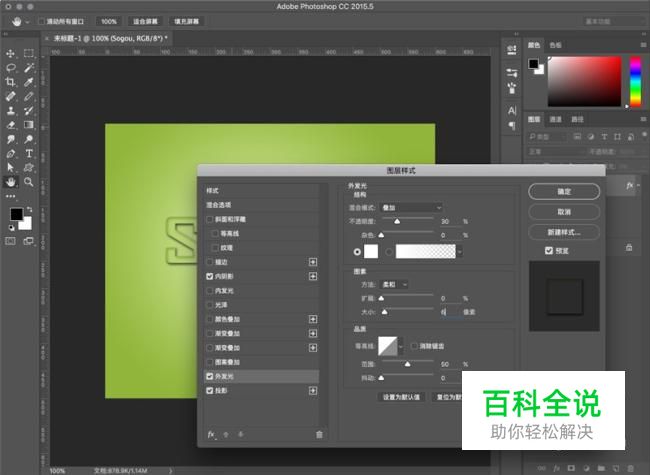This screenshot has width=650, height=475.
Task: Filter layers by type layer icon
Action: [x=604, y=136]
